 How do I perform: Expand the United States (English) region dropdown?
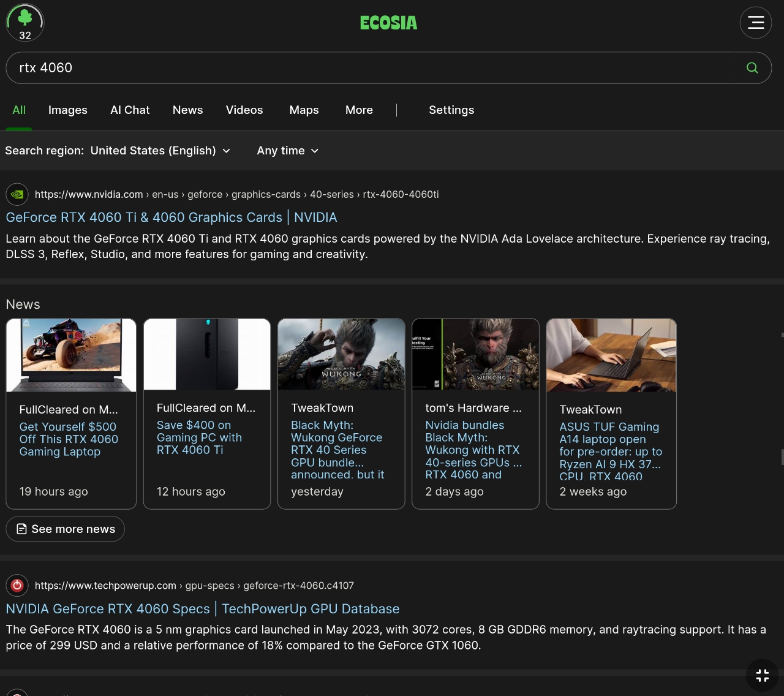click(160, 151)
